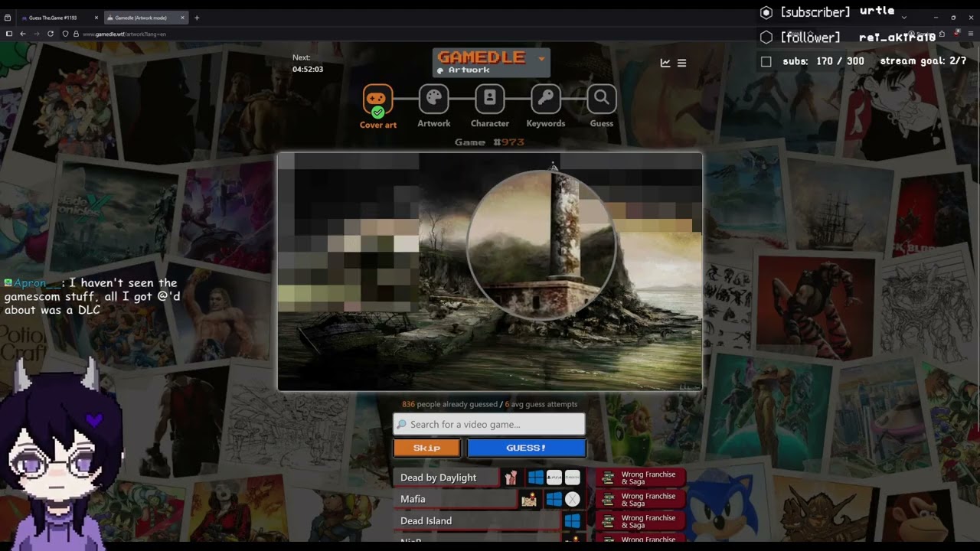Open the Artwork palette step

coord(434,99)
